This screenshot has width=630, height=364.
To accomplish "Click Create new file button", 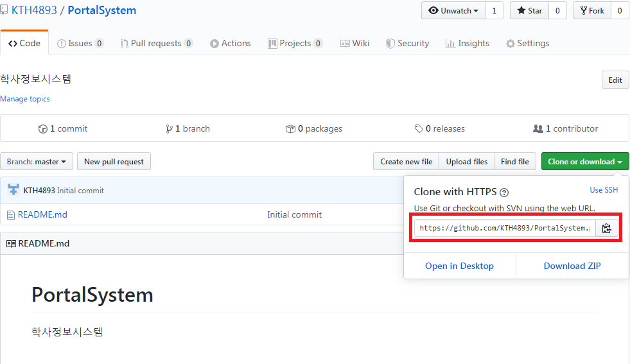I will 407,162.
